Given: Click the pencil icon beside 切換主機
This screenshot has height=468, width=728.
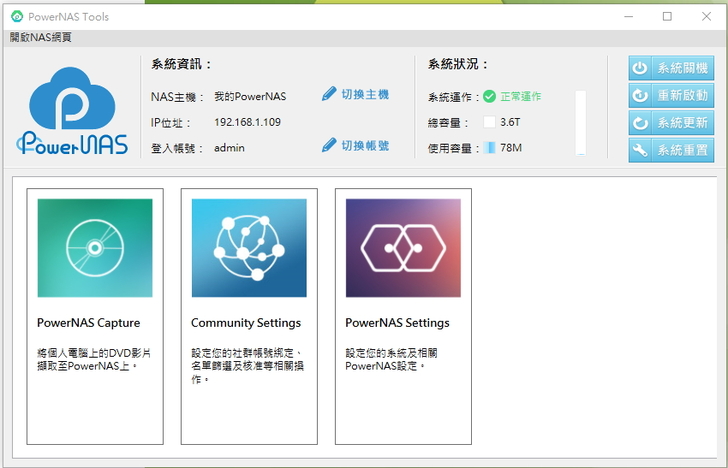Looking at the screenshot, I should click(329, 94).
